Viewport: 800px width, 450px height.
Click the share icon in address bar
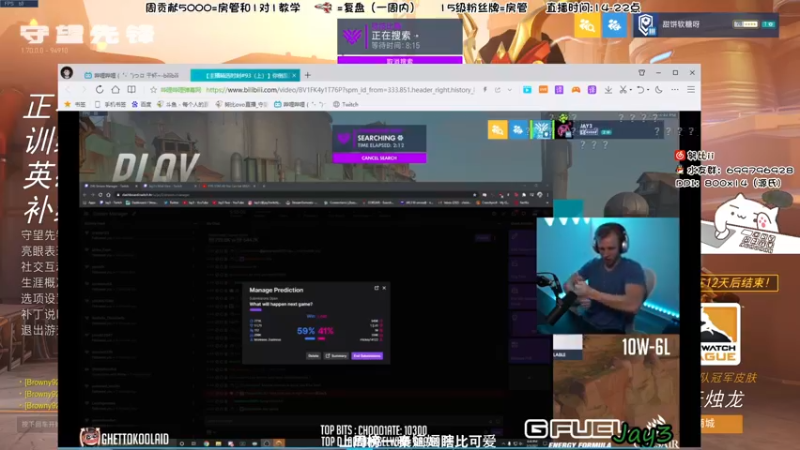click(497, 90)
